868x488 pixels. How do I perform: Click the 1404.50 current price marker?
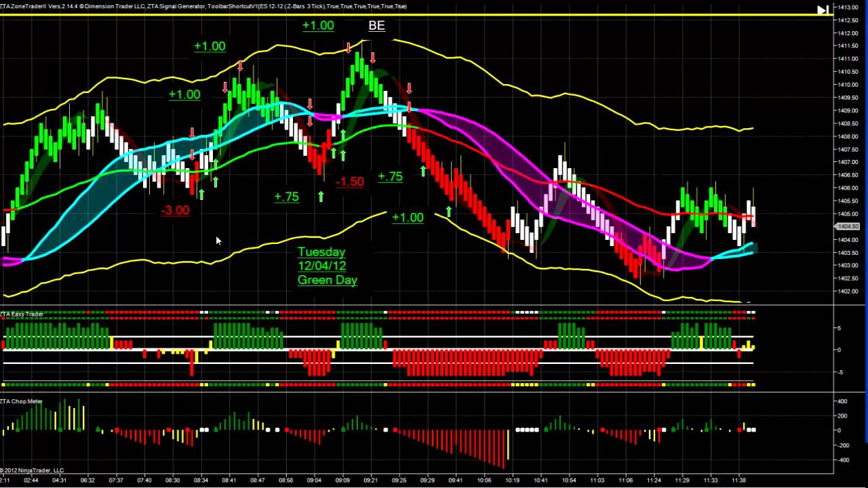click(x=848, y=226)
